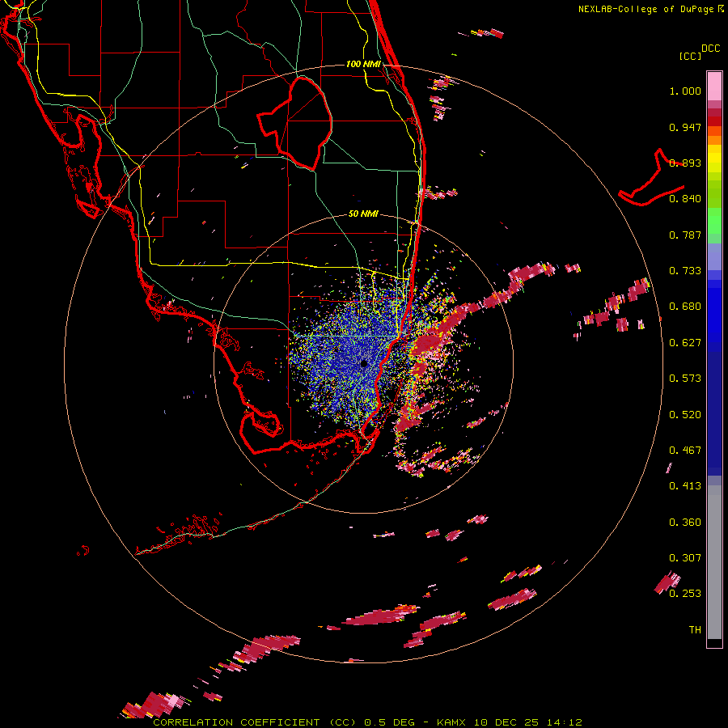Select the 0.947 color scale value

coord(685,127)
